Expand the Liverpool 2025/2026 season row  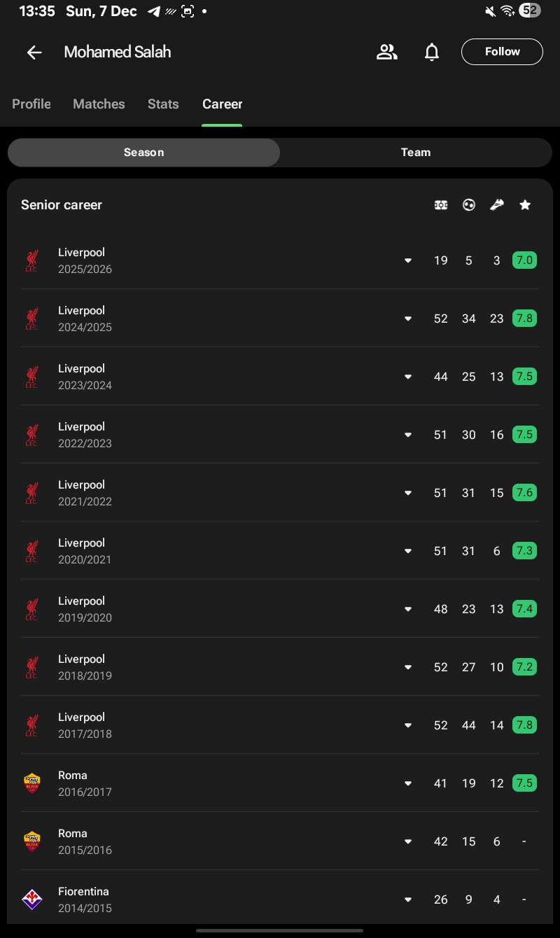(408, 261)
